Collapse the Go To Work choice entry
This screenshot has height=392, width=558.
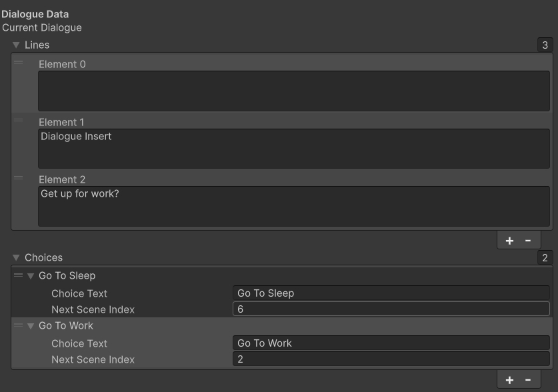click(31, 326)
